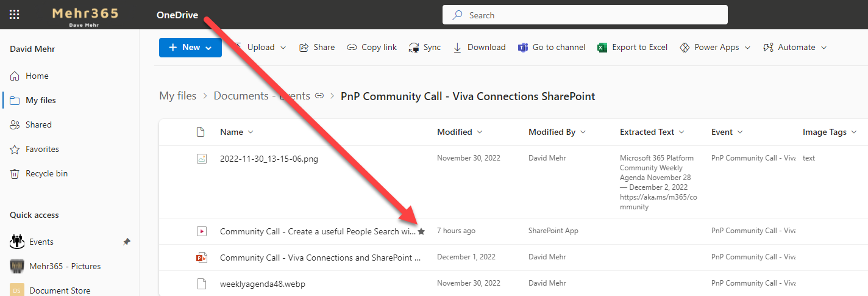Click the PowerPoint file type icon

pyautogui.click(x=201, y=258)
